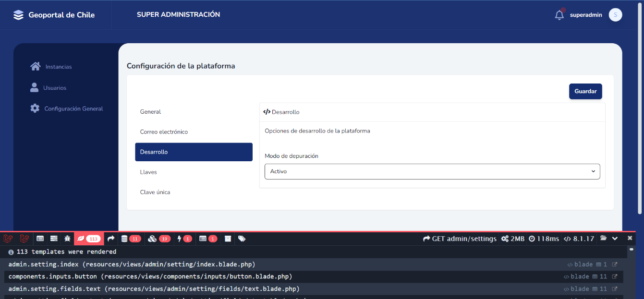Open the Exceptions bug tab in debugbar
The height and width of the screenshot is (299, 644).
click(67, 239)
